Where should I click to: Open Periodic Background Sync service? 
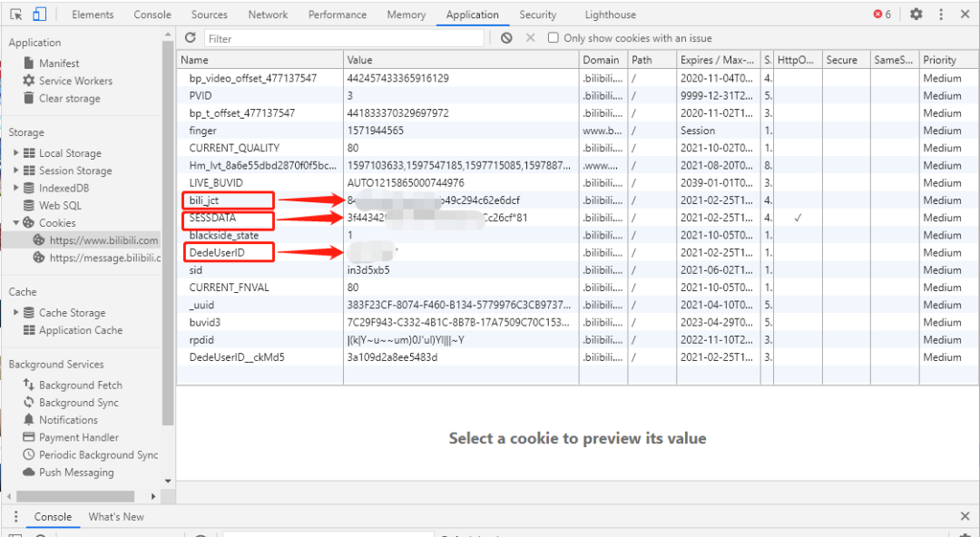coord(99,455)
